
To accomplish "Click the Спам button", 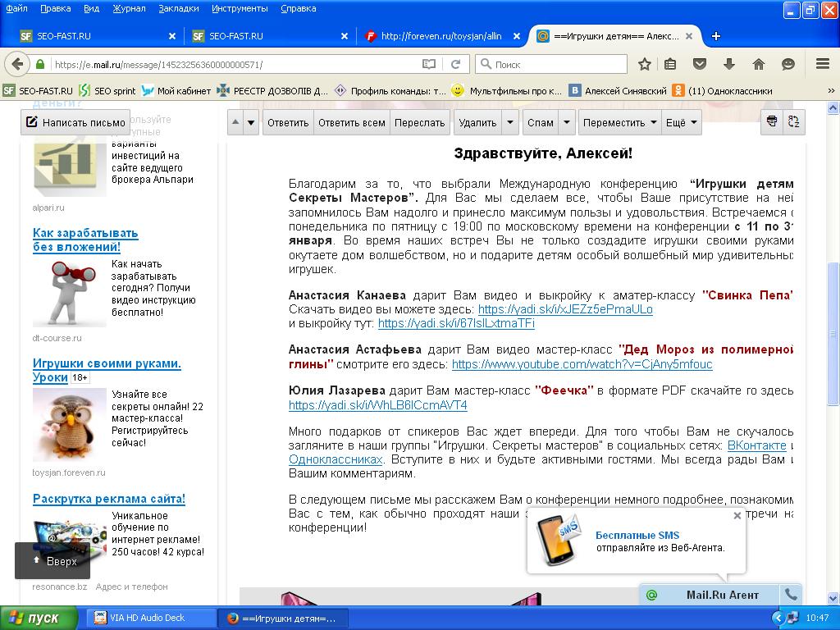I will [540, 122].
